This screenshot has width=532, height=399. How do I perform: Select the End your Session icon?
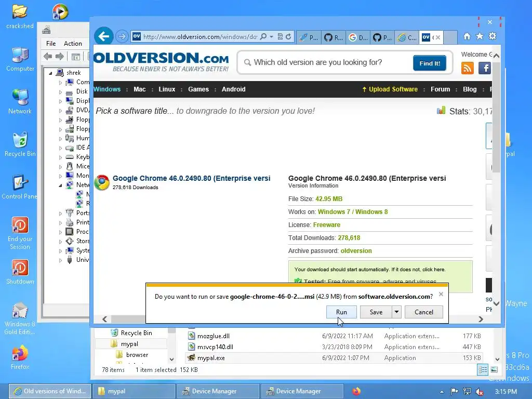click(20, 233)
